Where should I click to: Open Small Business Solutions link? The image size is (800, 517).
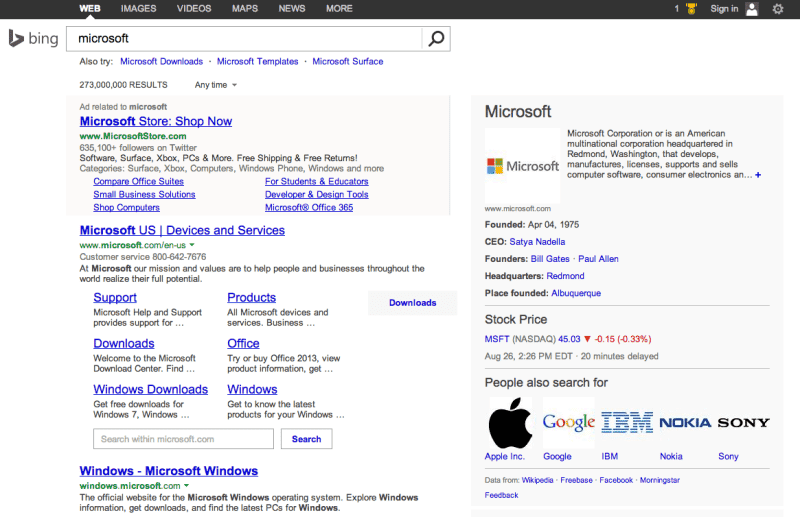144,194
